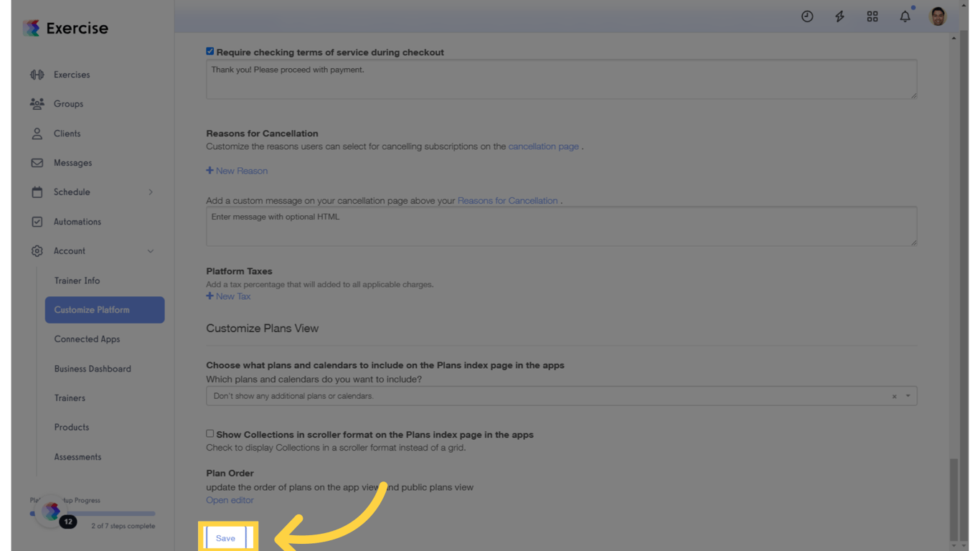Click the Exercises label in sidebar
Viewport: 980px width, 551px height.
tap(72, 75)
